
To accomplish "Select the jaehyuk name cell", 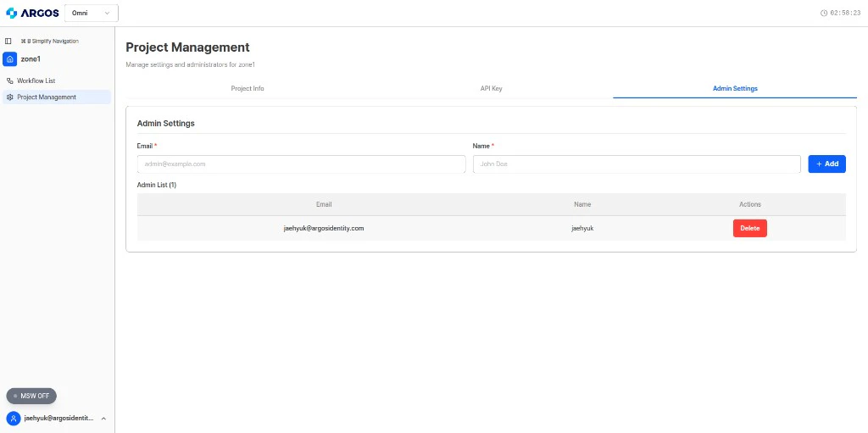I will click(x=582, y=228).
